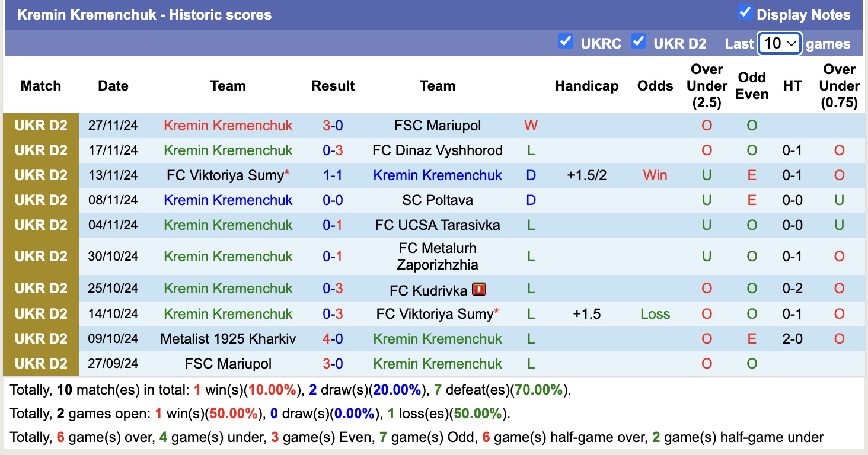Viewport: 868px width, 455px height.
Task: Uncheck the Display Notes checkbox
Action: pyautogui.click(x=745, y=12)
